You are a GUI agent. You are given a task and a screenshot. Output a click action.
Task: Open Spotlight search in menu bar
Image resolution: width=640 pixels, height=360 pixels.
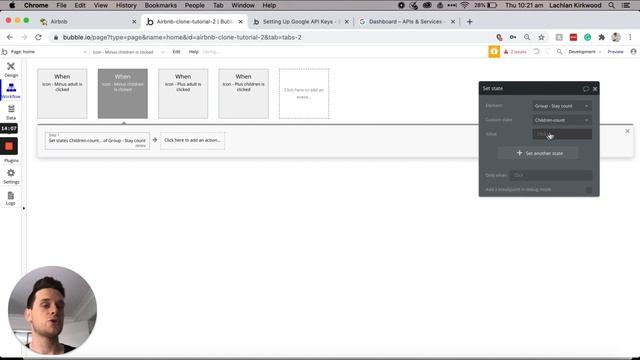611,5
